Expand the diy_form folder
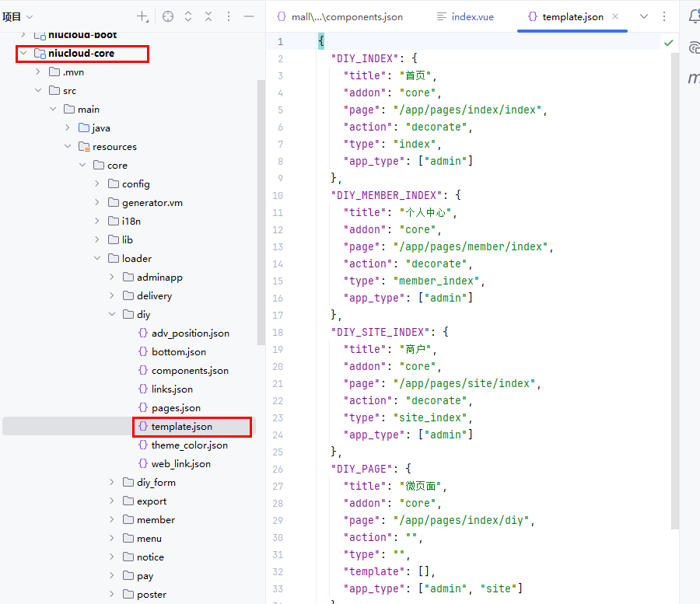 (113, 483)
